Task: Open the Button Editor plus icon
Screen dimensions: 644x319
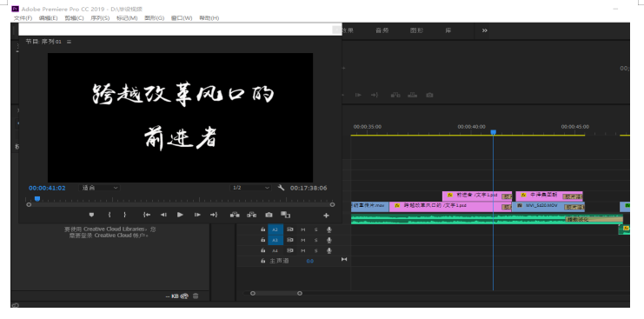Action: click(326, 216)
